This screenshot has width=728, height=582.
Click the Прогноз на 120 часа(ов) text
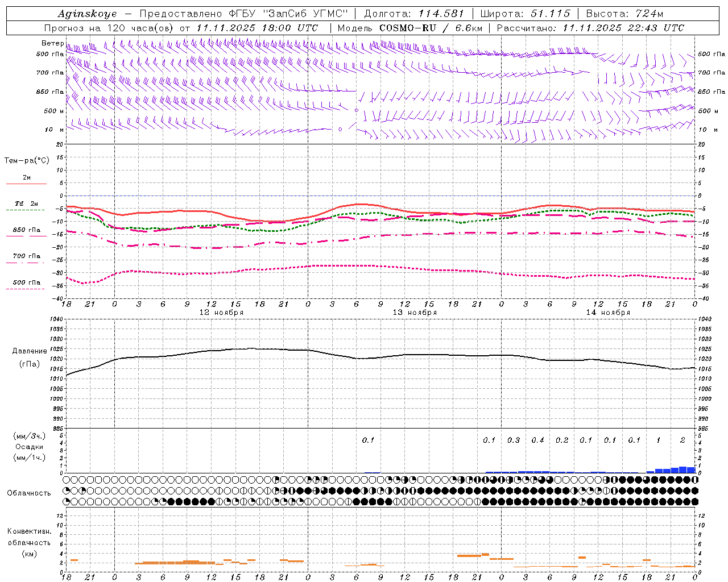110,28
